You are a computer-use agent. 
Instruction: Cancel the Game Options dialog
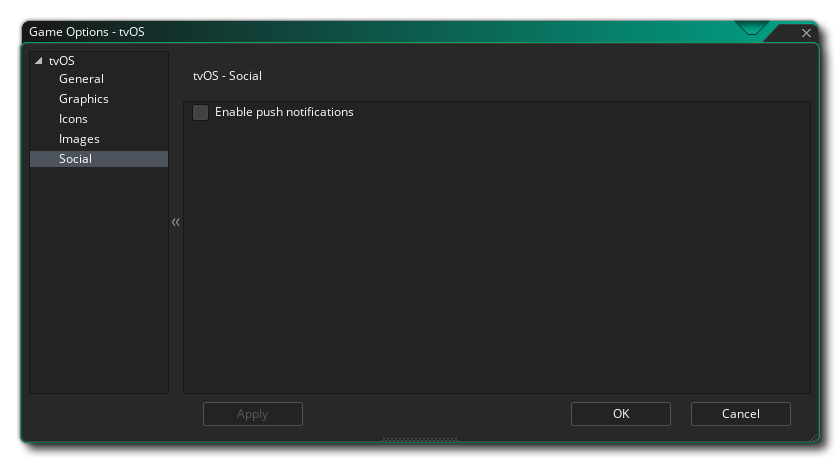click(x=740, y=414)
